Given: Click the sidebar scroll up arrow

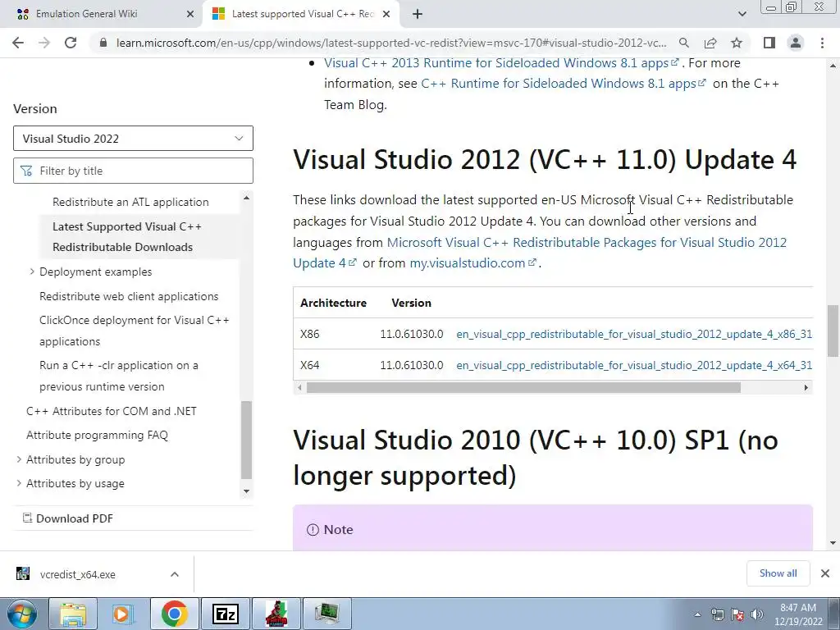Looking at the screenshot, I should pyautogui.click(x=246, y=198).
